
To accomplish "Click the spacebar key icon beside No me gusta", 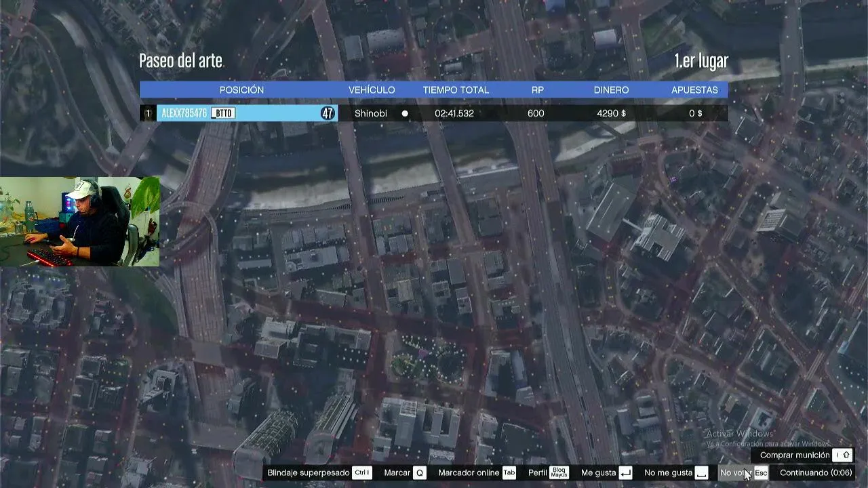I will 702,473.
